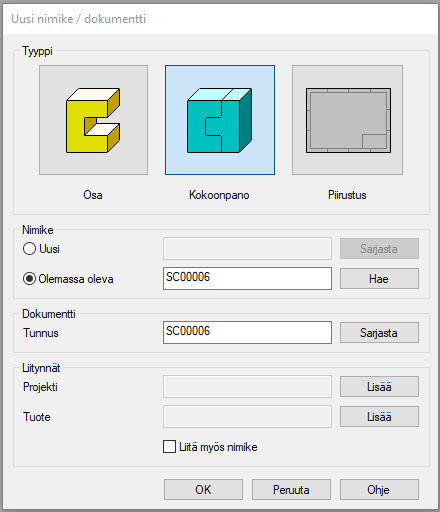Add a product with the Tuote Lisää button
The image size is (440, 512).
pos(379,417)
